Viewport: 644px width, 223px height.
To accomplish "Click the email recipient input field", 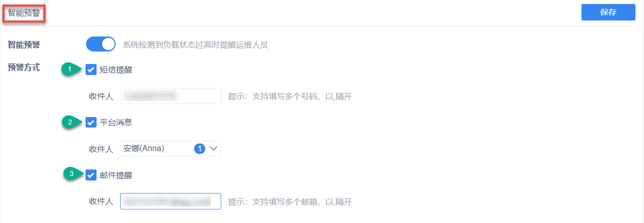I will pos(171,201).
